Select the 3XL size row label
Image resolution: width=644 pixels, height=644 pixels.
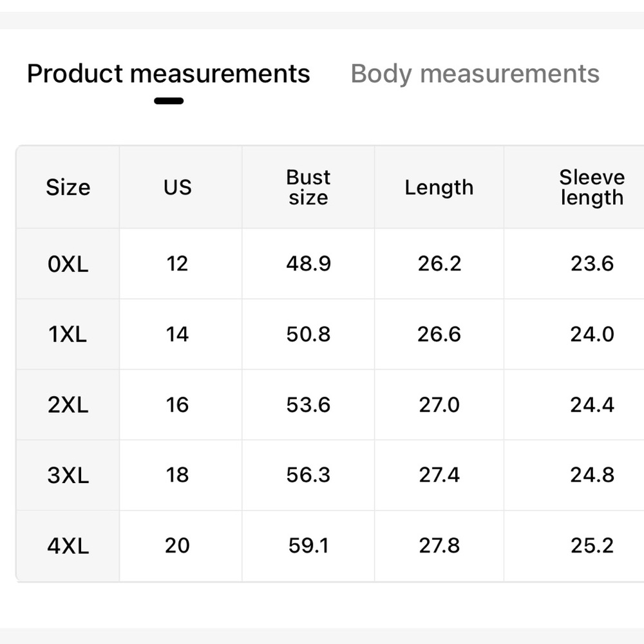[x=68, y=475]
